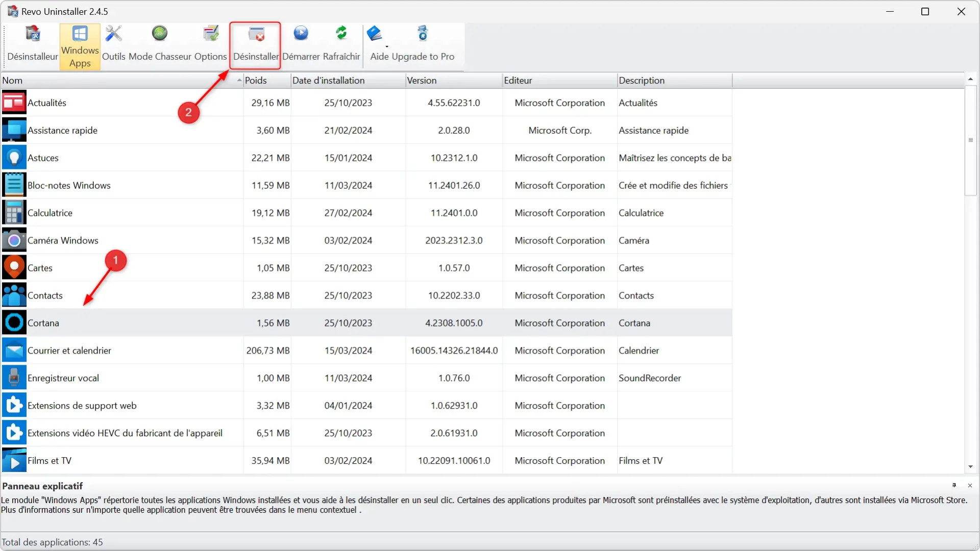
Task: Select the Enregistreur vocal entry
Action: (x=63, y=378)
